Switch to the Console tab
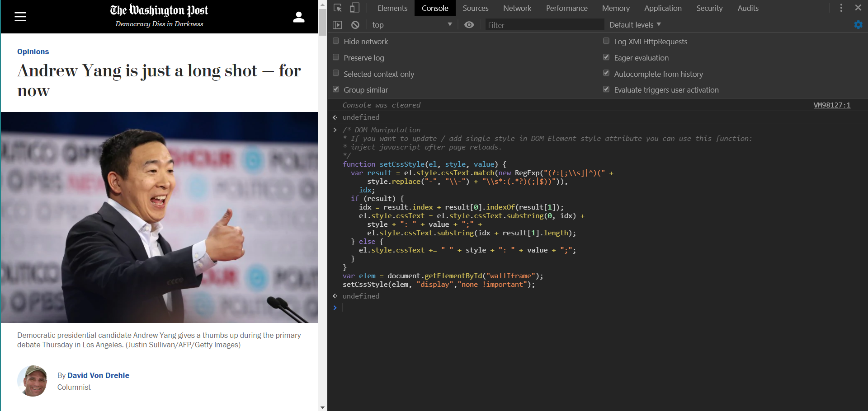Viewport: 868px width, 411px height. coord(435,8)
